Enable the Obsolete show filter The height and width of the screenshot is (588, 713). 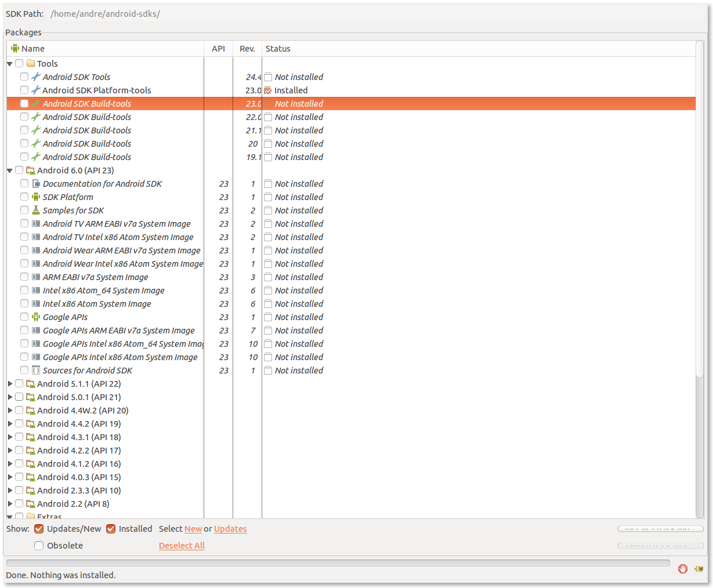39,546
